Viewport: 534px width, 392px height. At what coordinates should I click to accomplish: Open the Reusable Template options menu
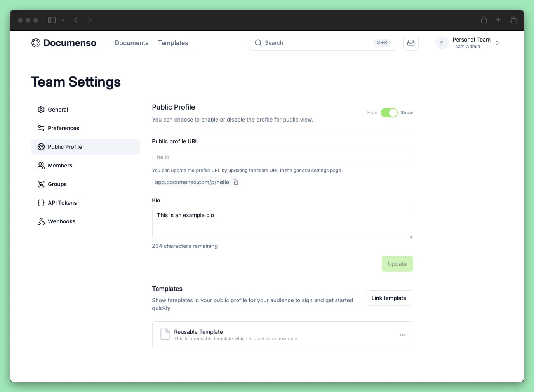[402, 335]
